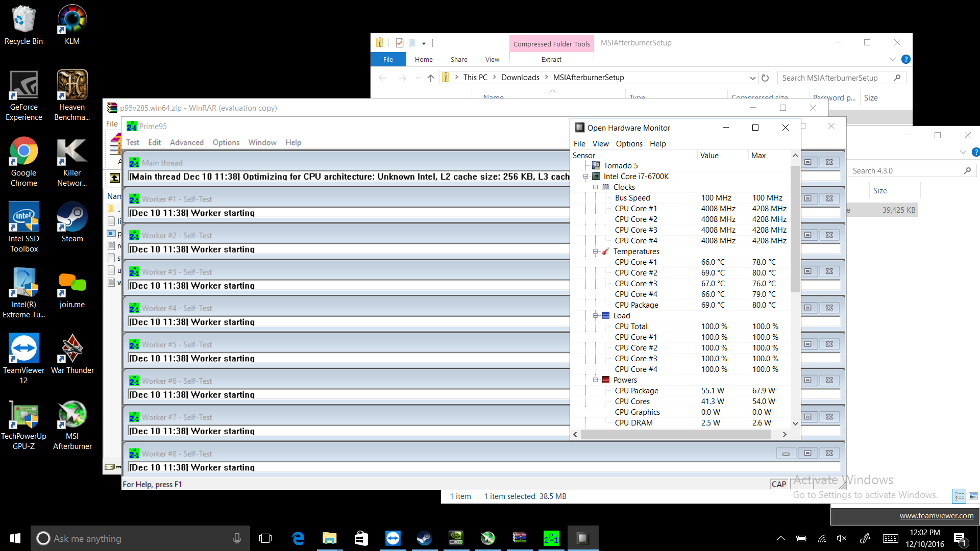Switch to Steam taskbar icon
The image size is (980, 551).
pos(425,538)
